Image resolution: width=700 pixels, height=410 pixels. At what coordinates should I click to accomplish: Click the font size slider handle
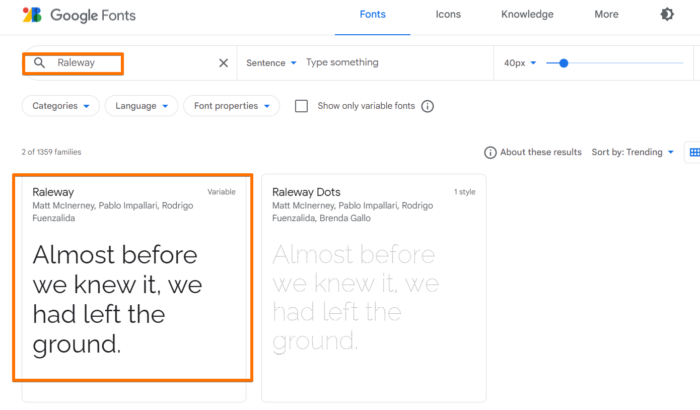564,63
